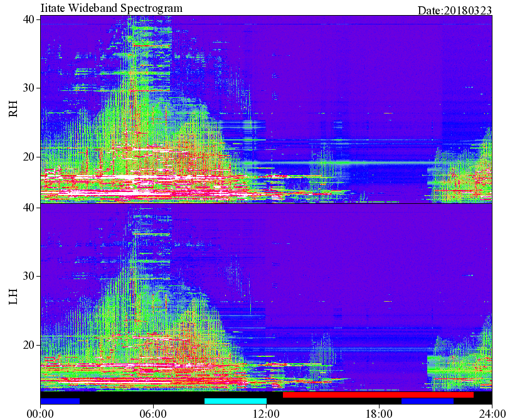This screenshot has height=419, width=532.
Task: Click the blue bar after 18:00
Action: (427, 401)
